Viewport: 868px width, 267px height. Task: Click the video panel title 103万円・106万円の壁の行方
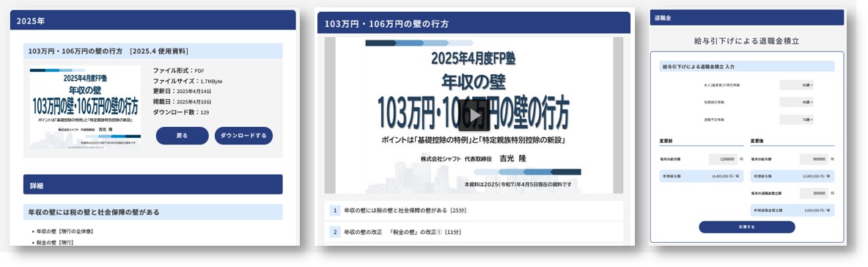click(x=386, y=23)
